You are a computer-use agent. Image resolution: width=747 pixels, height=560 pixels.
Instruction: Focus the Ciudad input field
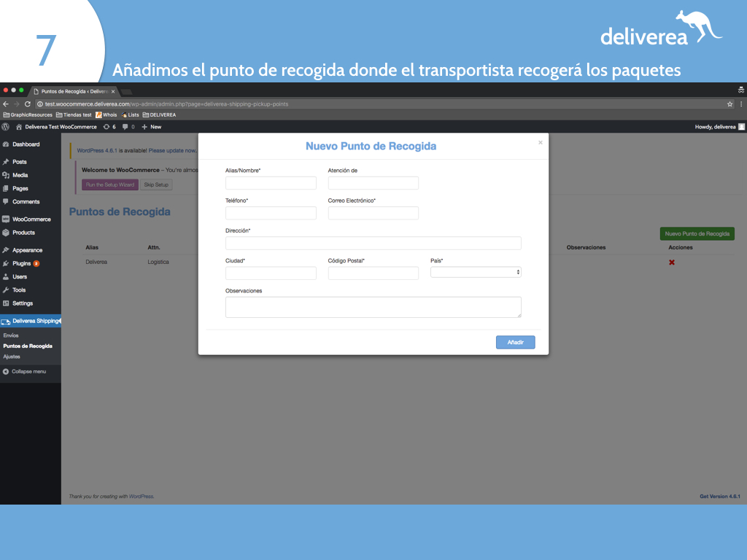pyautogui.click(x=271, y=273)
